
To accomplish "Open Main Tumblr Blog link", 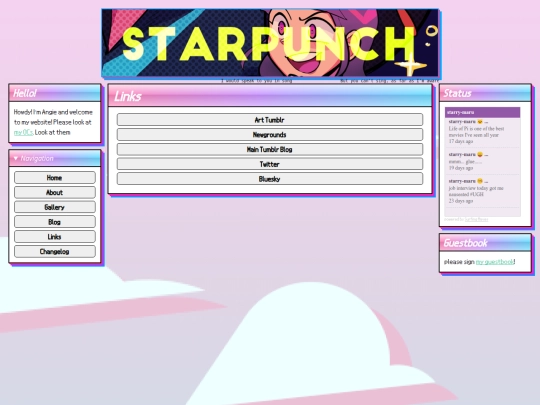I will (x=270, y=149).
